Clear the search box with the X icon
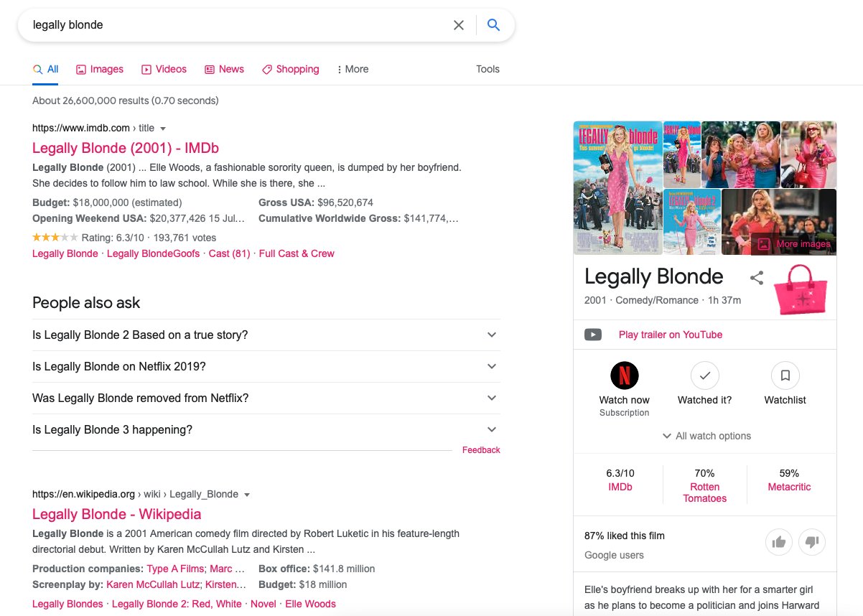 459,25
